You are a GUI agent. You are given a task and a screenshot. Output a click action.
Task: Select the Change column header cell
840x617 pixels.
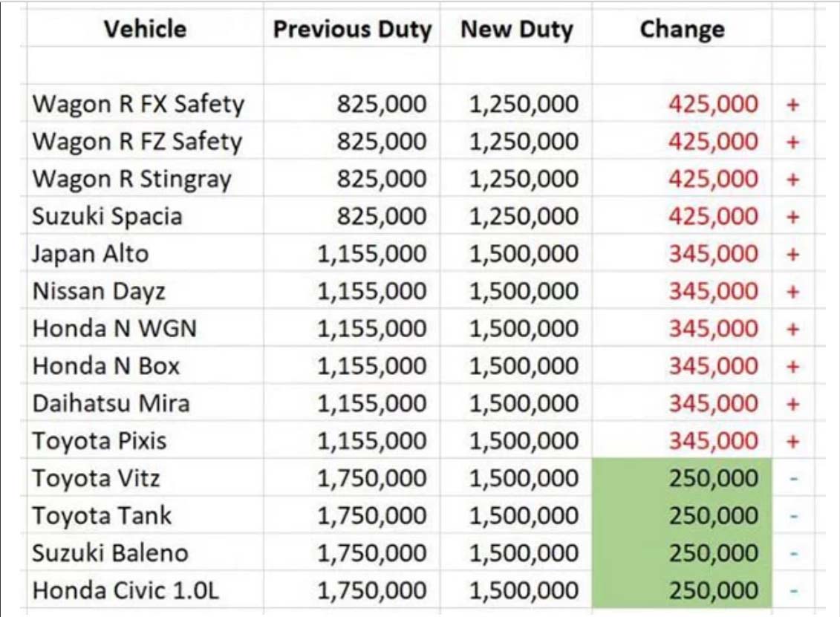682,30
